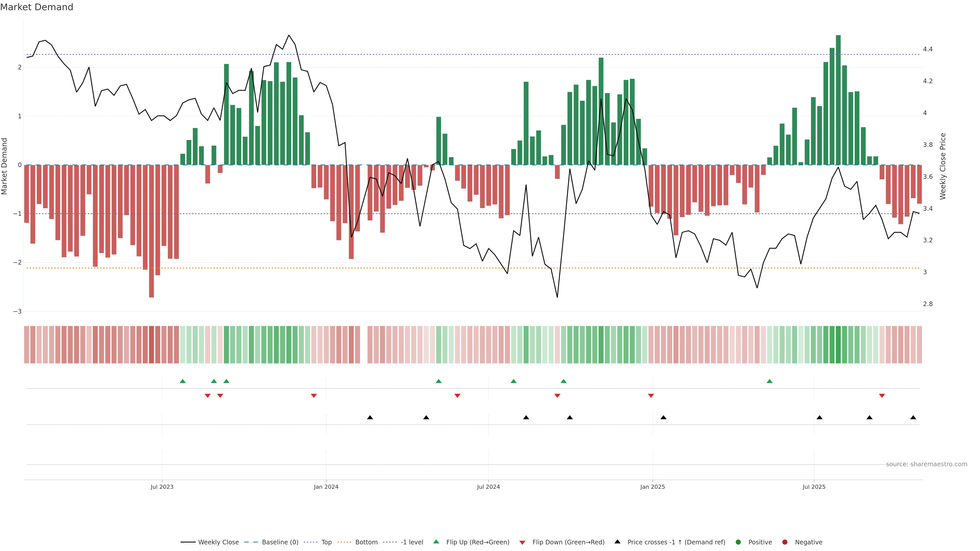Toggle the Top legend entry

click(326, 542)
